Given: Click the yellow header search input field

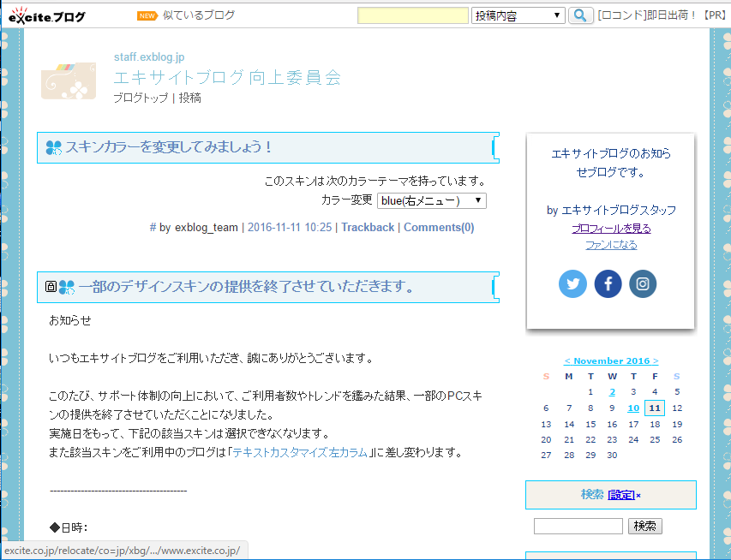Looking at the screenshot, I should tap(412, 15).
